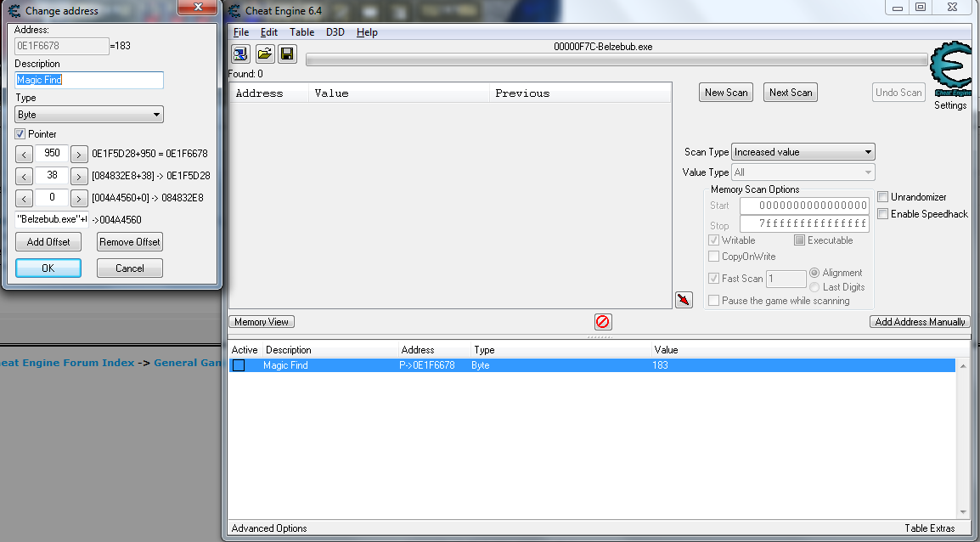
Task: Click the Description field containing Magic Find
Action: pyautogui.click(x=89, y=80)
